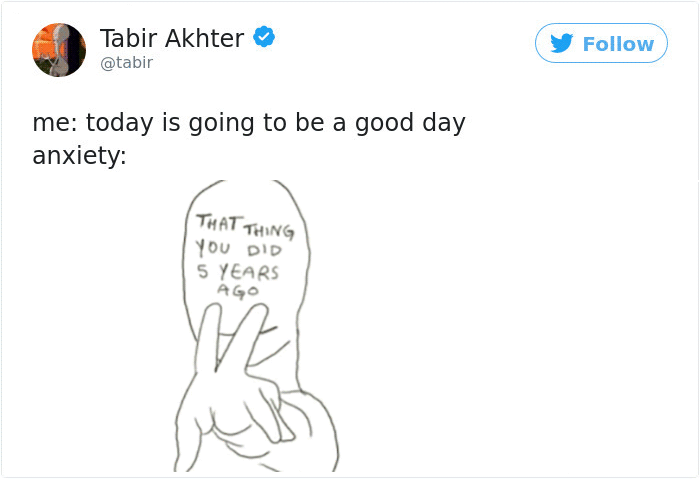700x479 pixels.
Task: Click the Twitter bird icon
Action: click(562, 43)
